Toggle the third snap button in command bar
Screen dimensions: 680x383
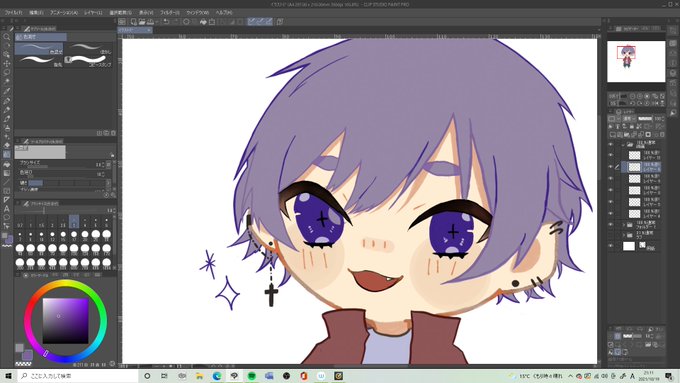tap(268, 22)
